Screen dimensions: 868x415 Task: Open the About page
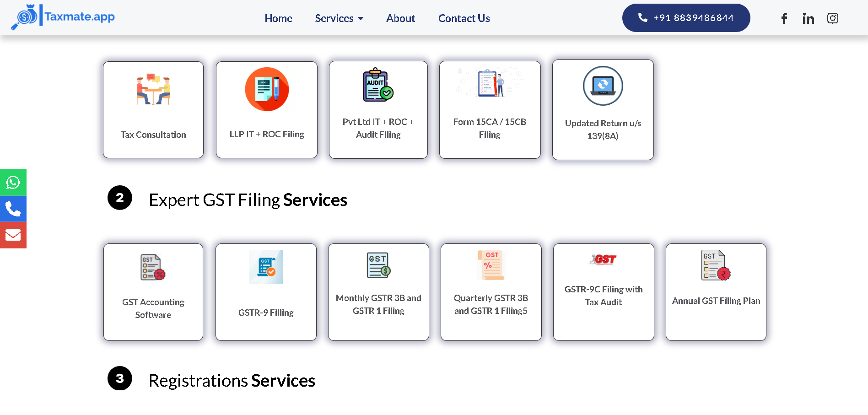click(x=400, y=18)
